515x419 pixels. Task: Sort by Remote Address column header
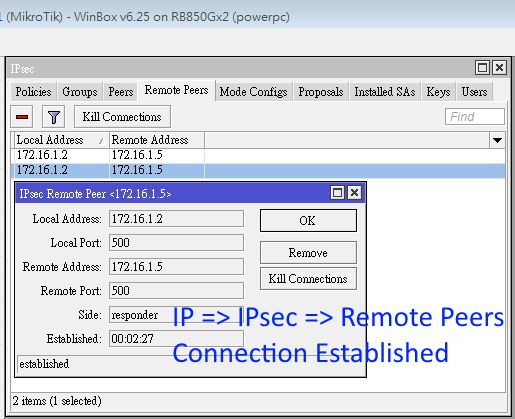(157, 140)
